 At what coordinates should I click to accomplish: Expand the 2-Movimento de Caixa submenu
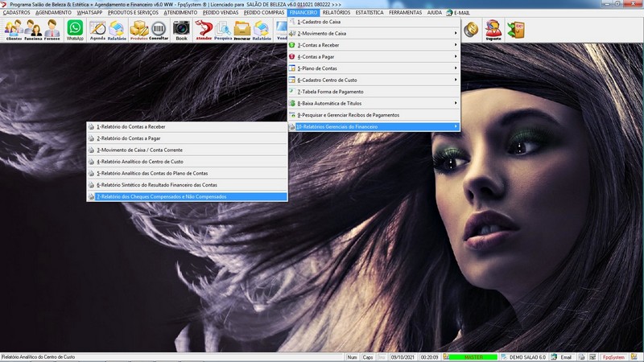[x=374, y=33]
